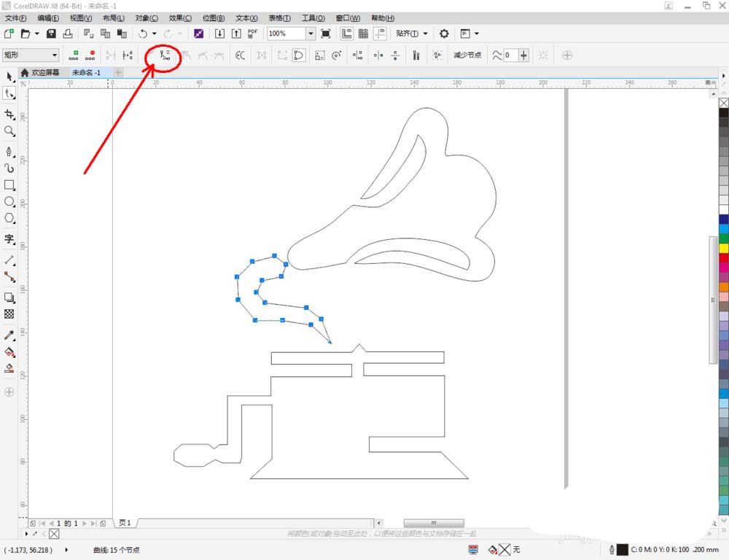This screenshot has height=560, width=729.
Task: Pick the yellow palette swatch
Action: pos(724,249)
